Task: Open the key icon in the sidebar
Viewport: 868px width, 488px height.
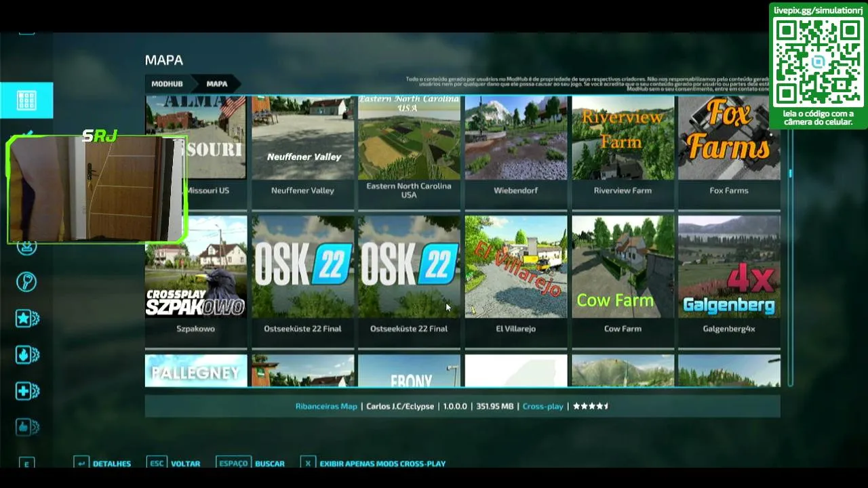Action: click(26, 282)
